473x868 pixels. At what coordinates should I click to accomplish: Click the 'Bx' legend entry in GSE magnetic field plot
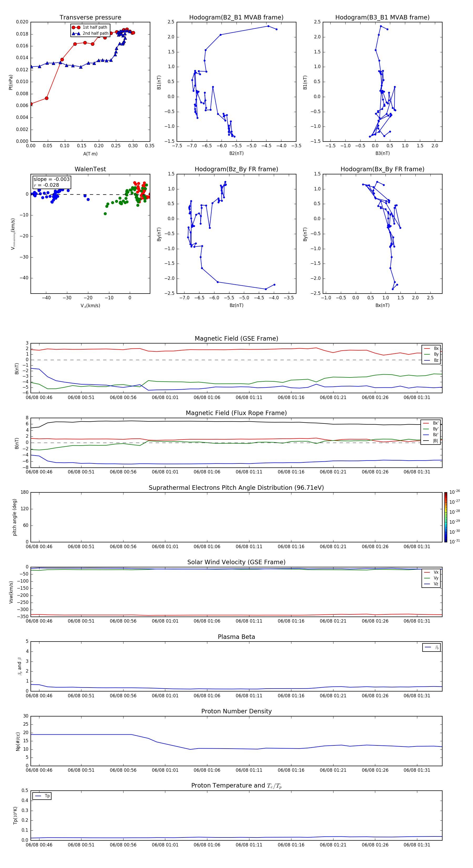[431, 349]
